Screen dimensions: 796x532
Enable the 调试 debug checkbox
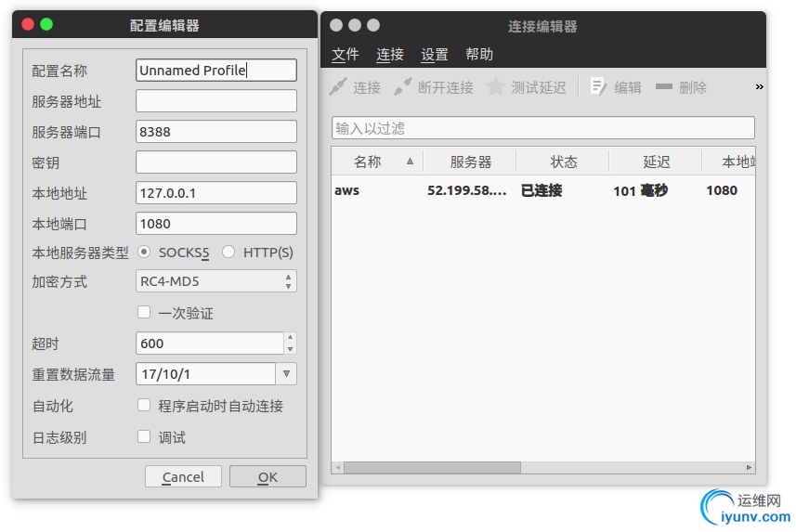(144, 436)
